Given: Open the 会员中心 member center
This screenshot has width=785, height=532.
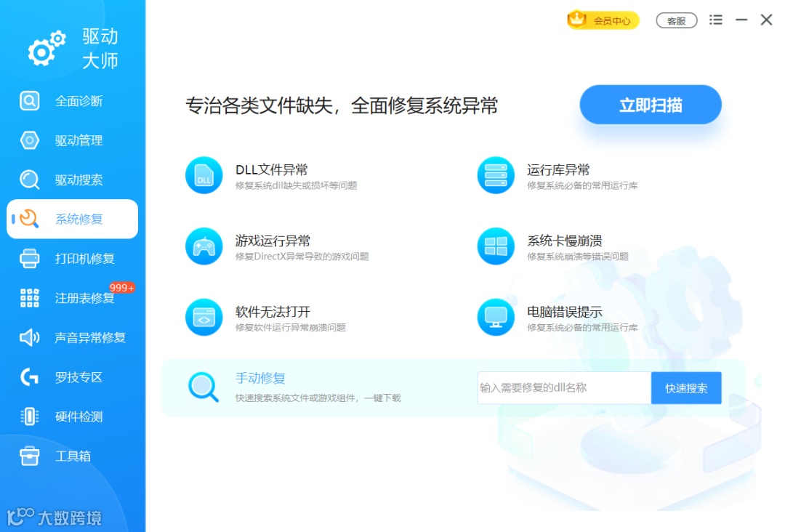Looking at the screenshot, I should (603, 20).
